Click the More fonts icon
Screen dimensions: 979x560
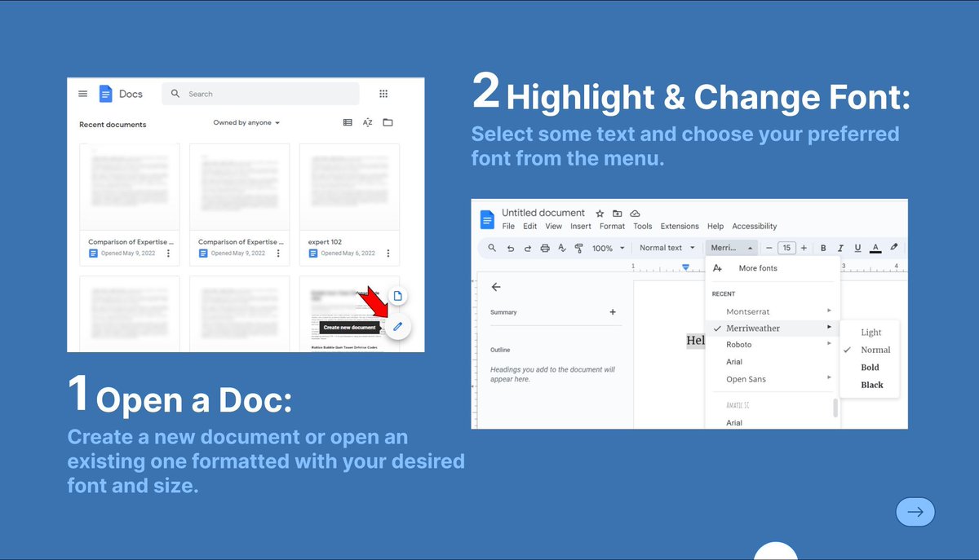718,268
